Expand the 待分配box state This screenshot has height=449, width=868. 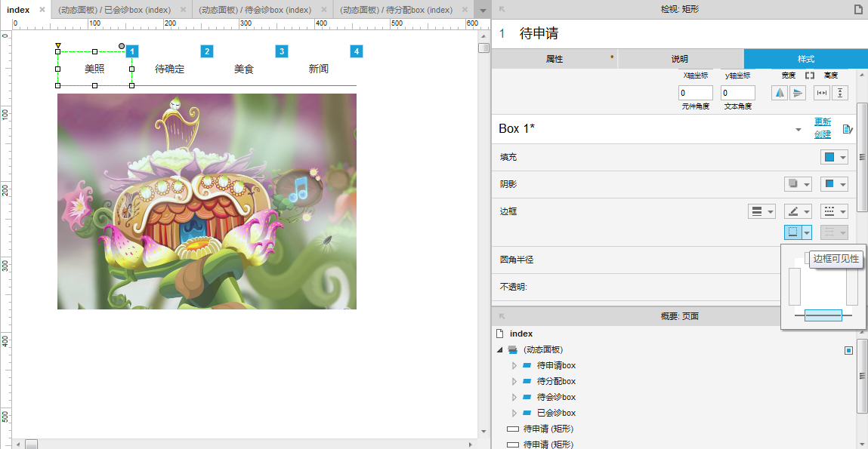coord(514,382)
